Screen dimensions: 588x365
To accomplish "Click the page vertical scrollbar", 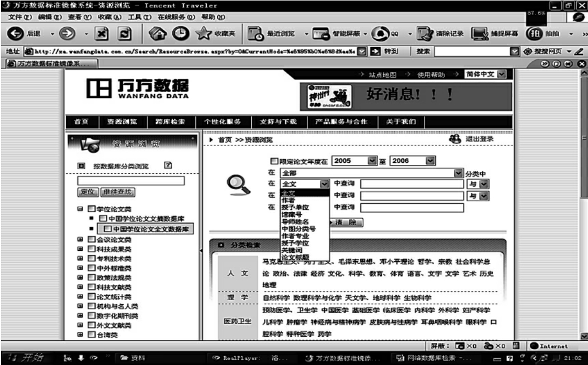I will pyautogui.click(x=584, y=139).
